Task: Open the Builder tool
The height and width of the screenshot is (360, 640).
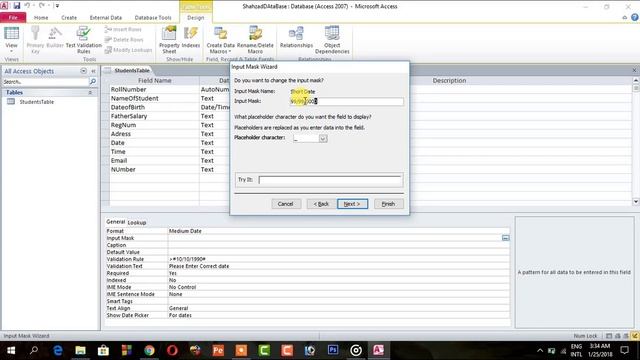Action: pos(55,38)
